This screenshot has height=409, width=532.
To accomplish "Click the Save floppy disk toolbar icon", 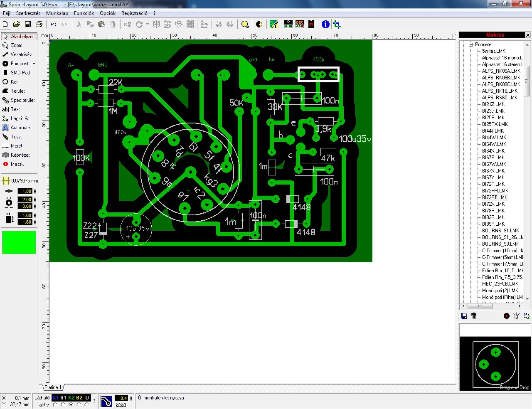I will click(28, 25).
